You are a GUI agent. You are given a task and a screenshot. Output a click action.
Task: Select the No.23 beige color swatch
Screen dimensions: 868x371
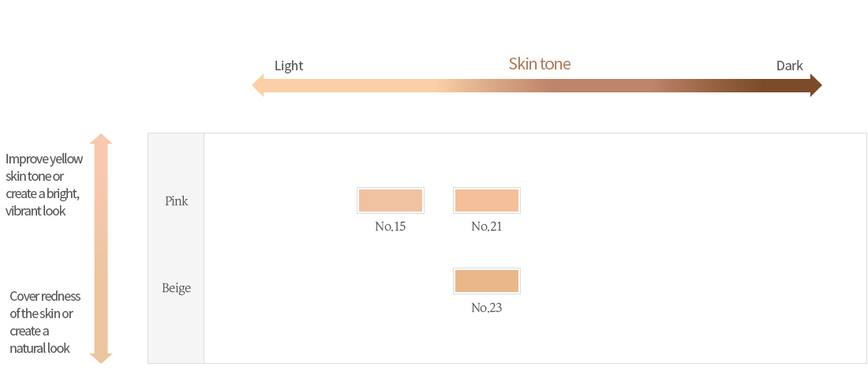click(x=487, y=281)
